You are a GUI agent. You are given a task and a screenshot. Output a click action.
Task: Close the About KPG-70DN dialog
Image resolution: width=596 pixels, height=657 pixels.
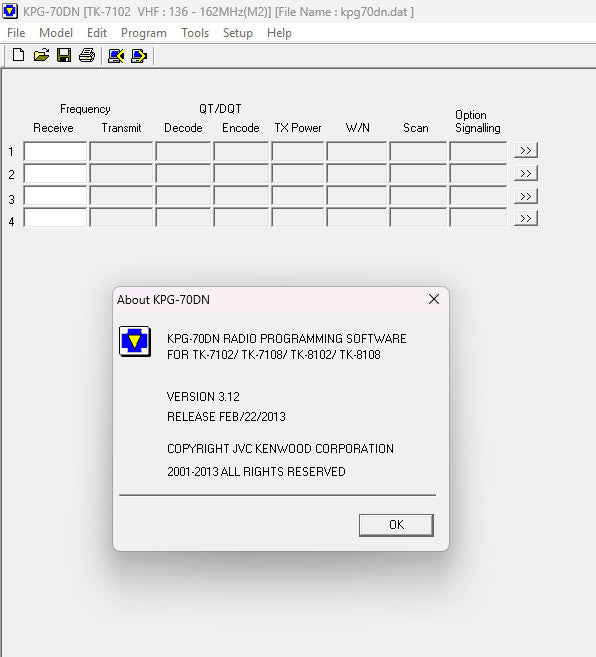coord(434,299)
